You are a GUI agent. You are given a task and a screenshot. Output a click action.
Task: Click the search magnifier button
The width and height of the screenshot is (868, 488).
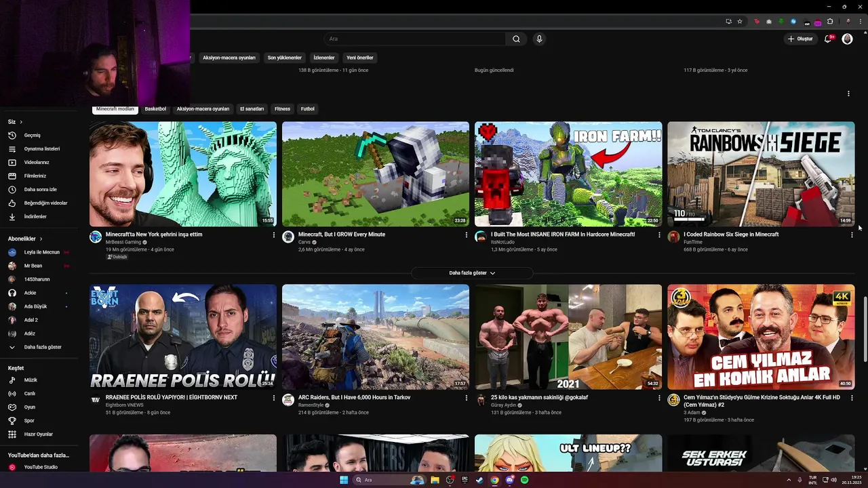pyautogui.click(x=516, y=39)
